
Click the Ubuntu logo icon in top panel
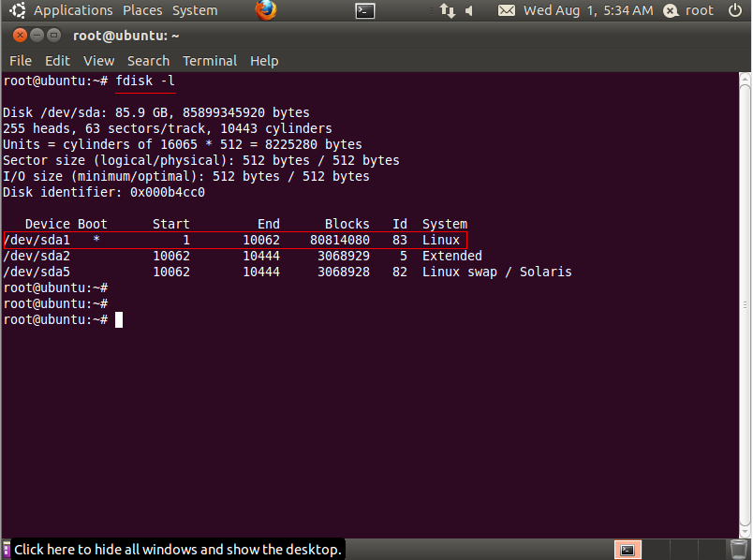point(18,10)
